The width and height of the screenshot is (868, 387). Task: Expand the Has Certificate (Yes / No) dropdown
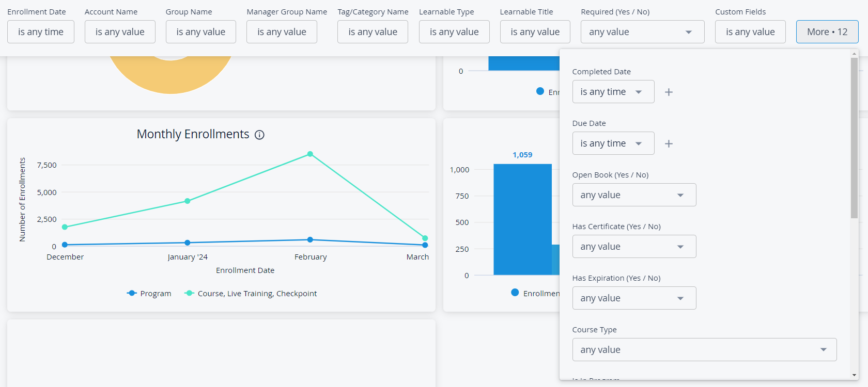point(634,247)
